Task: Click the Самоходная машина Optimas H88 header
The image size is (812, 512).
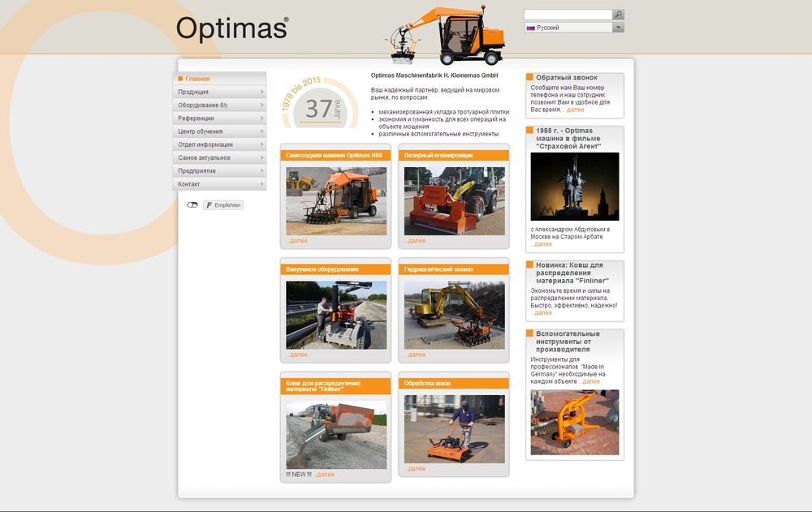Action: tap(335, 155)
